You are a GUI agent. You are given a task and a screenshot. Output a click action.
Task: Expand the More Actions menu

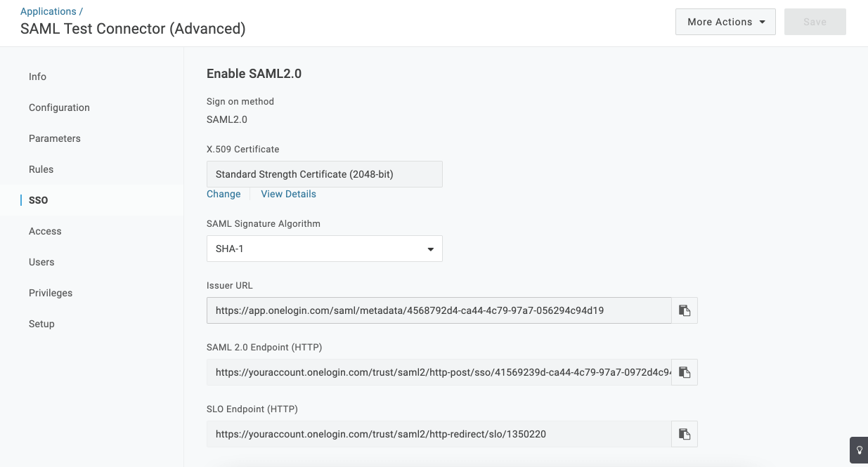[725, 22]
